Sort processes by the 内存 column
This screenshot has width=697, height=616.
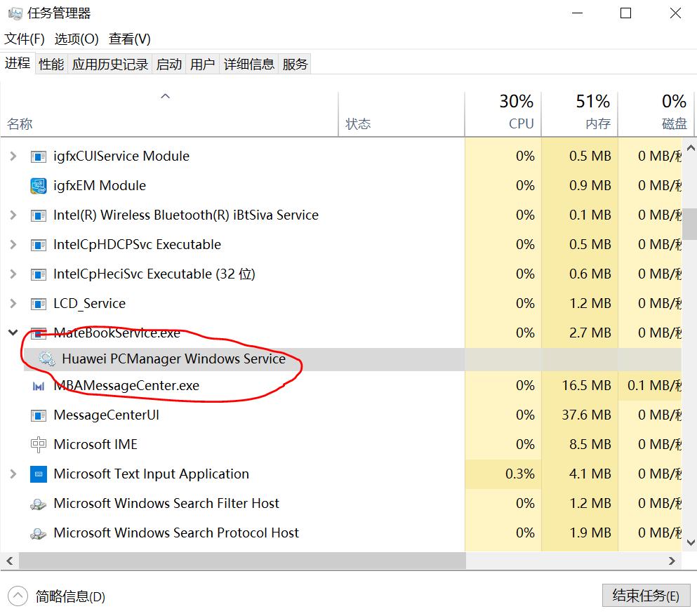click(x=580, y=114)
